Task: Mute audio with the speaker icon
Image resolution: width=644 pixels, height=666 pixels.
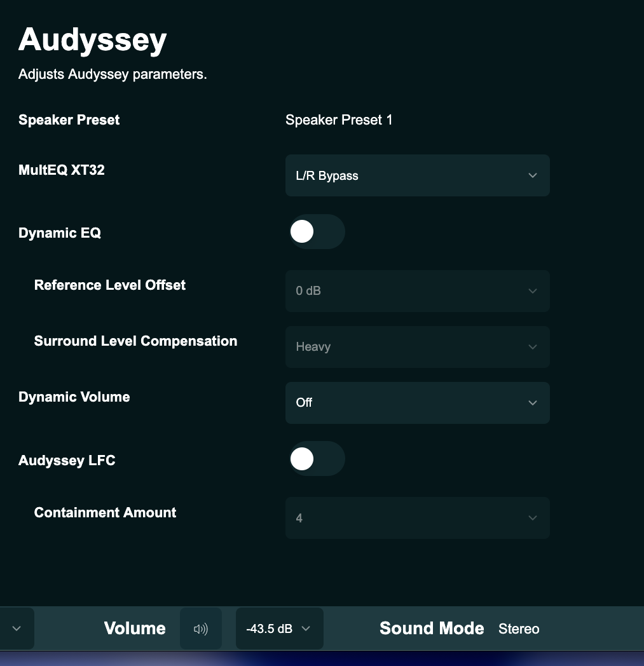Action: (x=201, y=629)
